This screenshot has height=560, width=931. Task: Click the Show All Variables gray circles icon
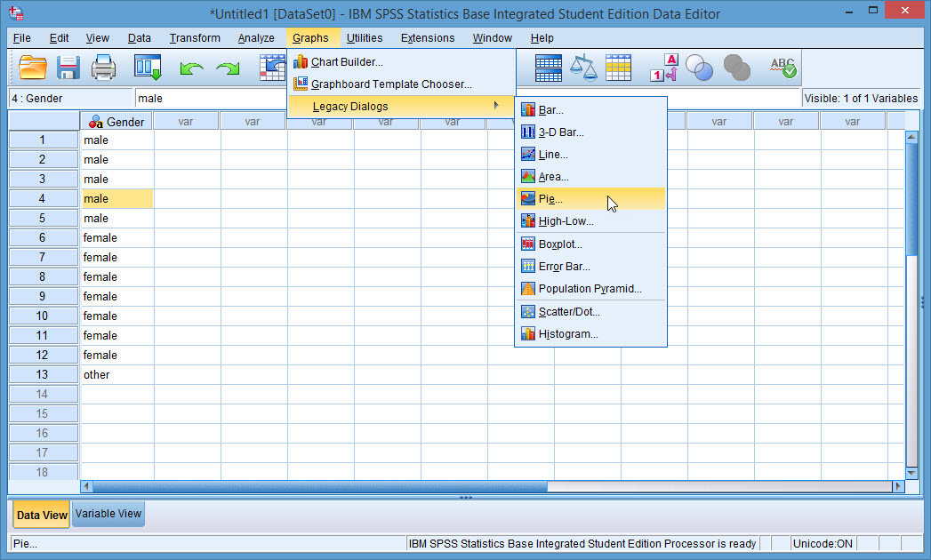coord(737,68)
